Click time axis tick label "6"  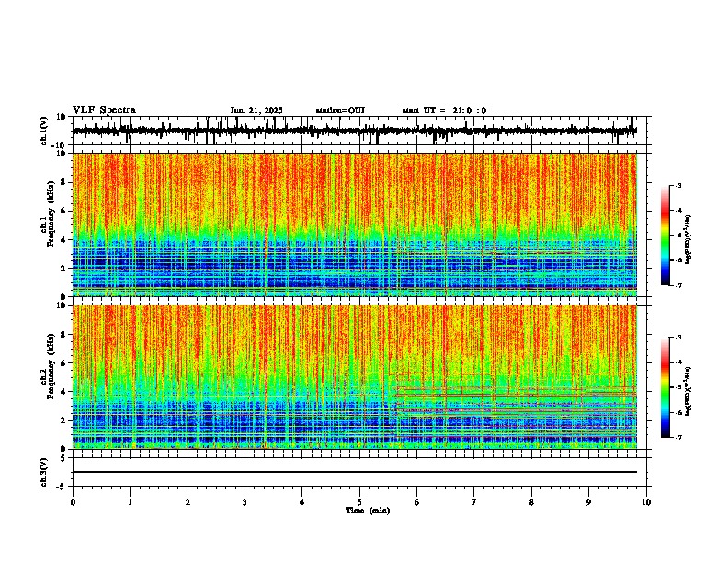[x=417, y=502]
